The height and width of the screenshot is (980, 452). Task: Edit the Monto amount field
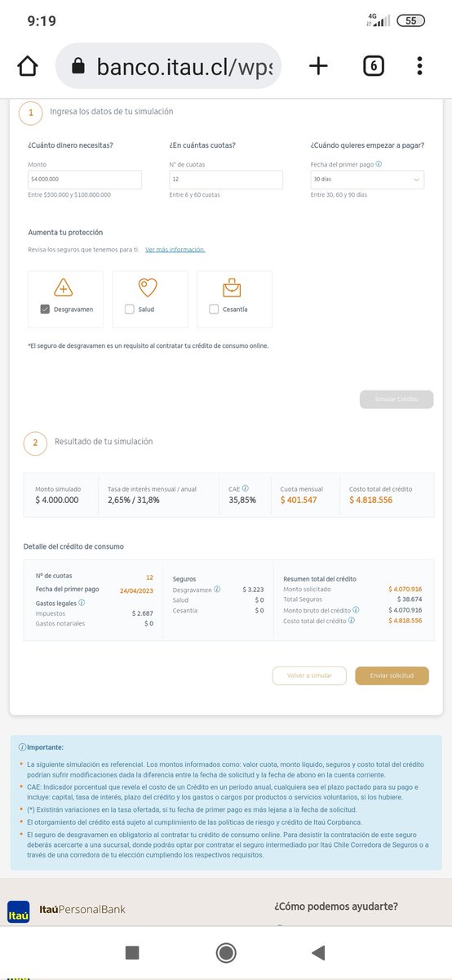pos(85,179)
